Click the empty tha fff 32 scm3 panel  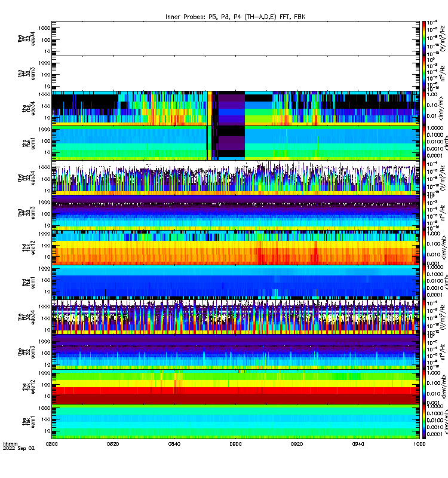pos(235,73)
